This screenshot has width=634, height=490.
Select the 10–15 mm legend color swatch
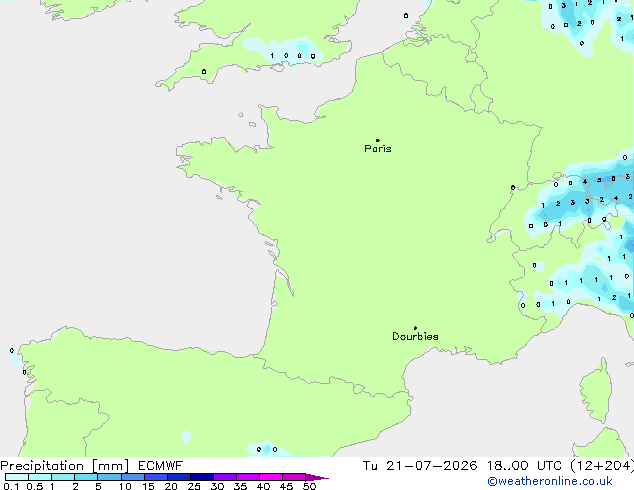point(133,477)
